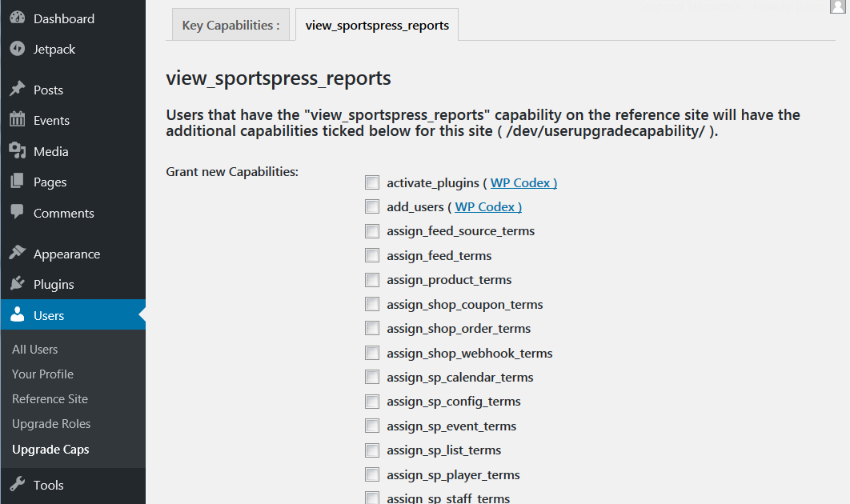850x504 pixels.
Task: Click the assign_sp_calendar_terms label text
Action: tap(460, 377)
